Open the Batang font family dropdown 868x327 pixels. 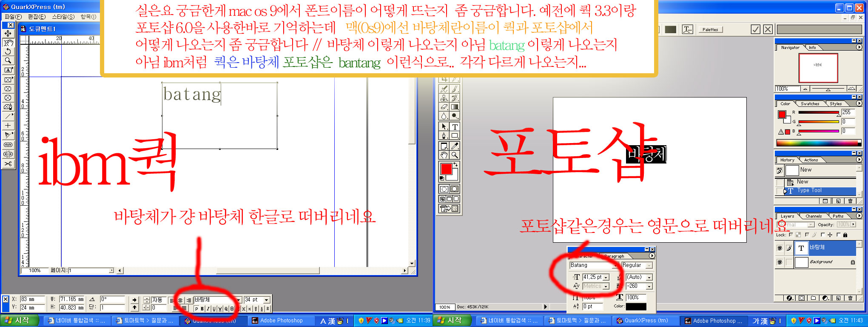coord(615,266)
